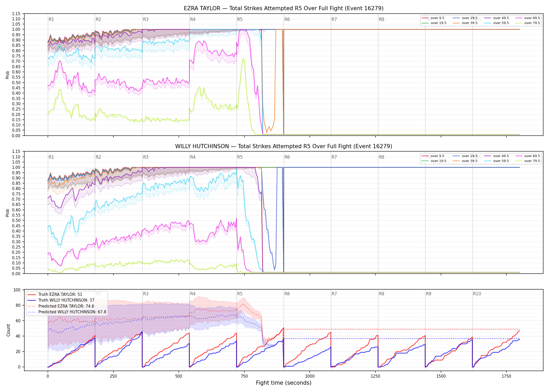The width and height of the screenshot is (549, 392).
Task: Click the 'Fight time (seconds)' axis label
Action: (284, 383)
